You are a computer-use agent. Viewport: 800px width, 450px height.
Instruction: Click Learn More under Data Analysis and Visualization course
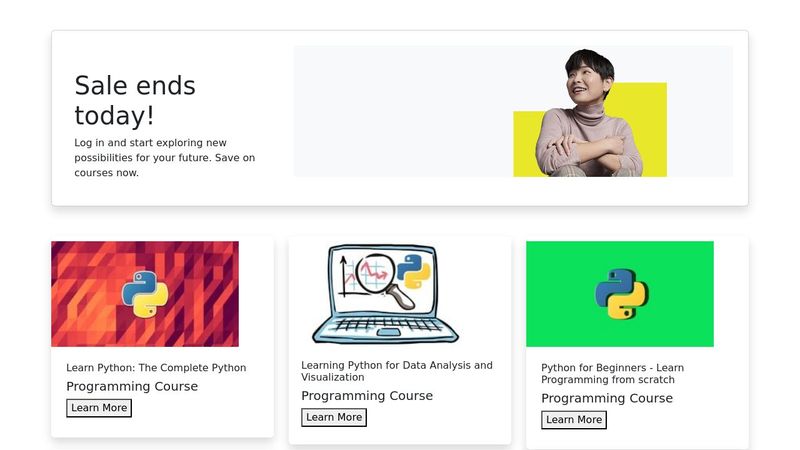[334, 417]
